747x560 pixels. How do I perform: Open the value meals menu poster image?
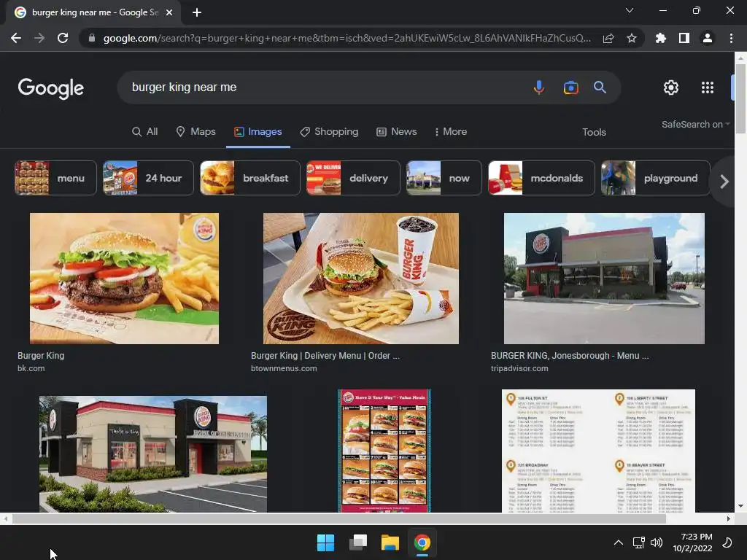384,451
